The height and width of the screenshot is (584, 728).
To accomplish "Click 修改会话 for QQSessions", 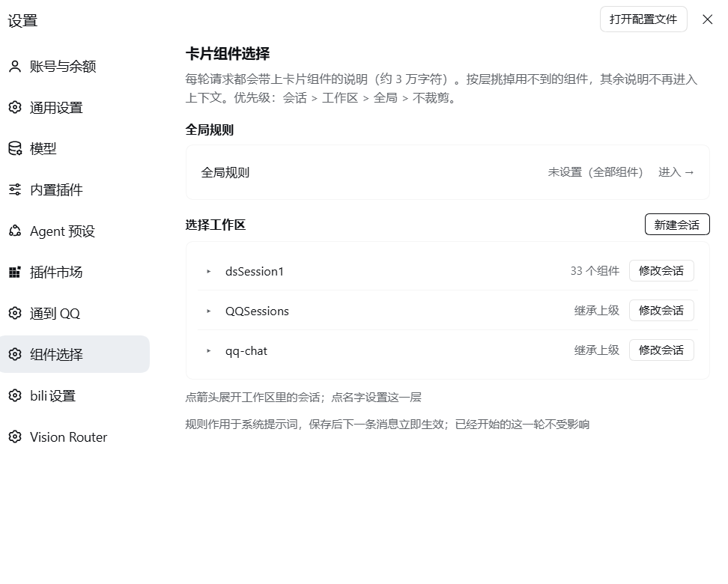I will coord(661,310).
